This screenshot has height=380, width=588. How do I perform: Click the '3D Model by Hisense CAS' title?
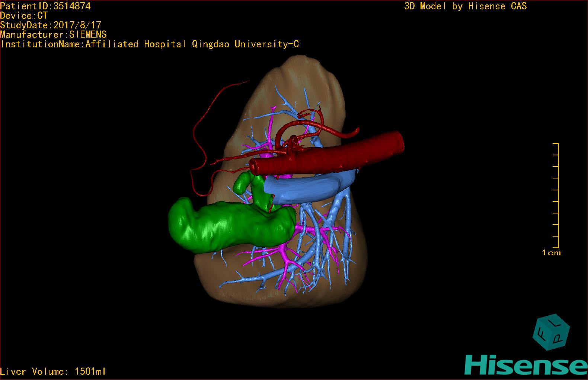(466, 6)
